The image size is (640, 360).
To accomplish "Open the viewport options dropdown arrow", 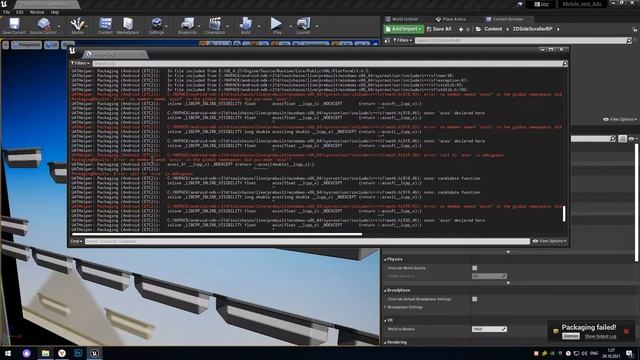I will [x=6, y=45].
